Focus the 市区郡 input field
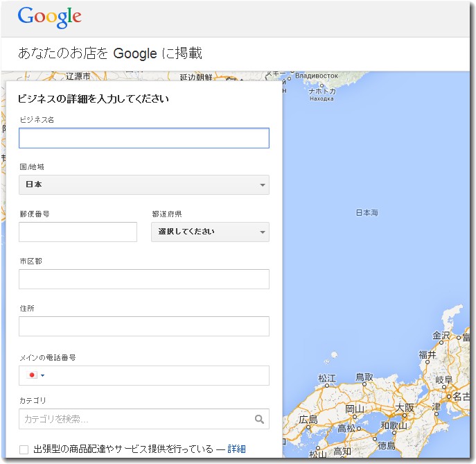This screenshot has width=476, height=464. click(144, 279)
